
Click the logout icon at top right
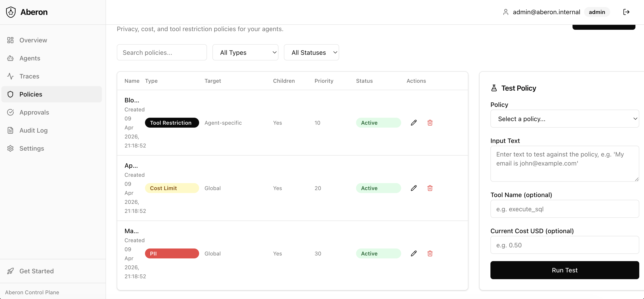pyautogui.click(x=626, y=12)
